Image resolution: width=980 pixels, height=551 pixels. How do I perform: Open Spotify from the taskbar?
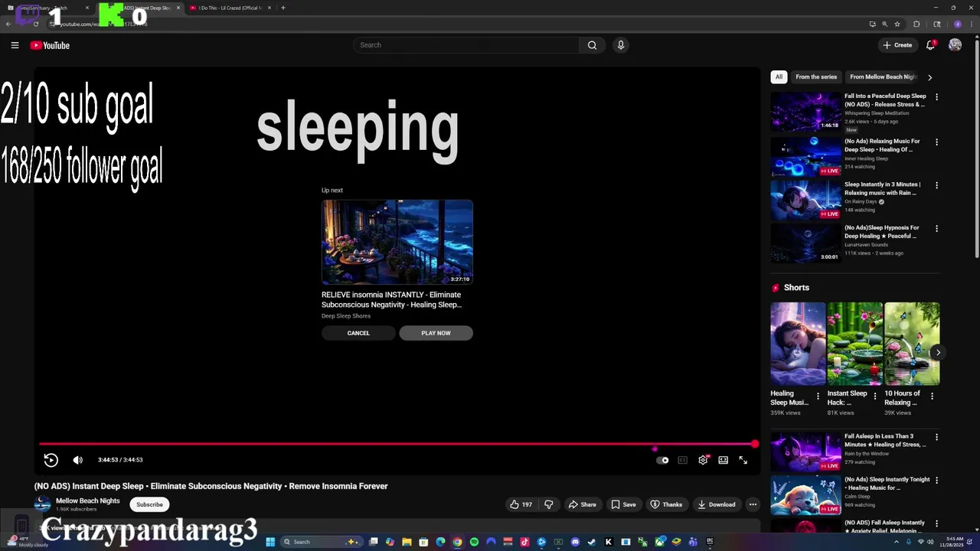474,542
